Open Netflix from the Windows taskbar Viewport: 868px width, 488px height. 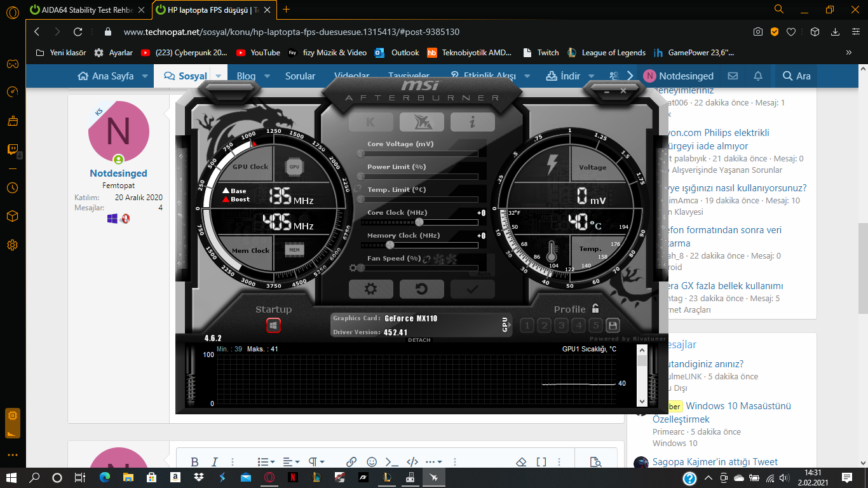(x=292, y=477)
